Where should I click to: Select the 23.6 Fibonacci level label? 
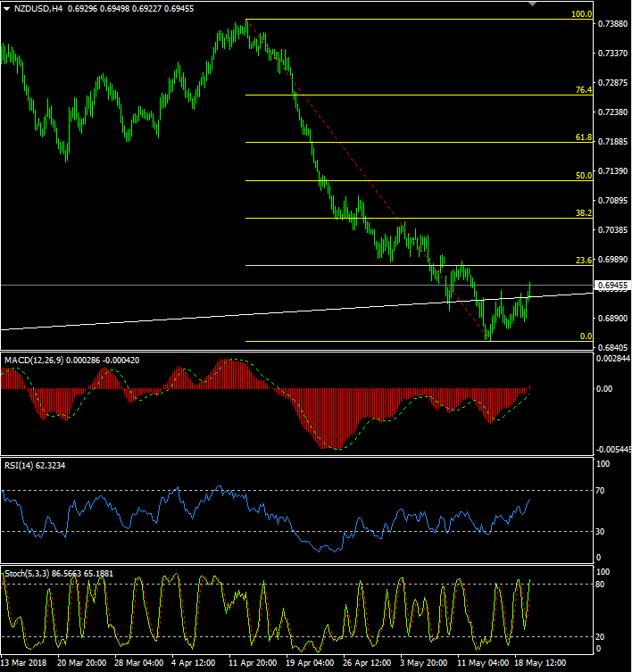pos(583,261)
